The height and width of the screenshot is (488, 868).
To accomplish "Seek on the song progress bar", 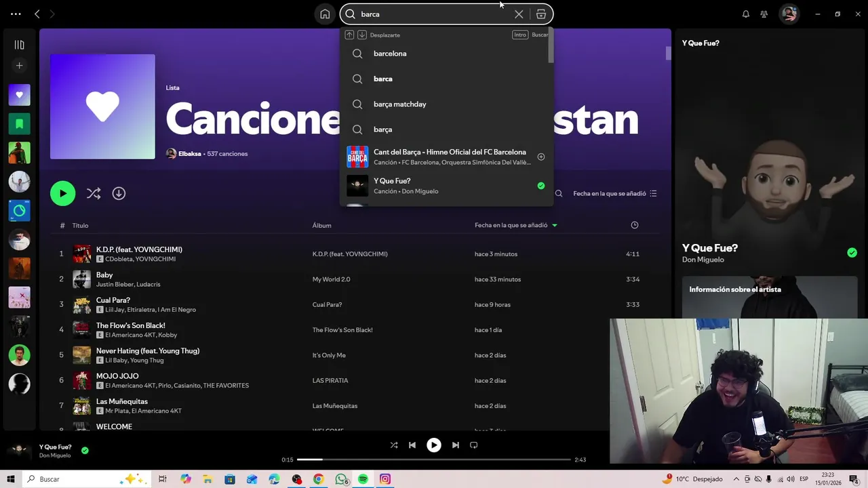I will click(x=434, y=460).
